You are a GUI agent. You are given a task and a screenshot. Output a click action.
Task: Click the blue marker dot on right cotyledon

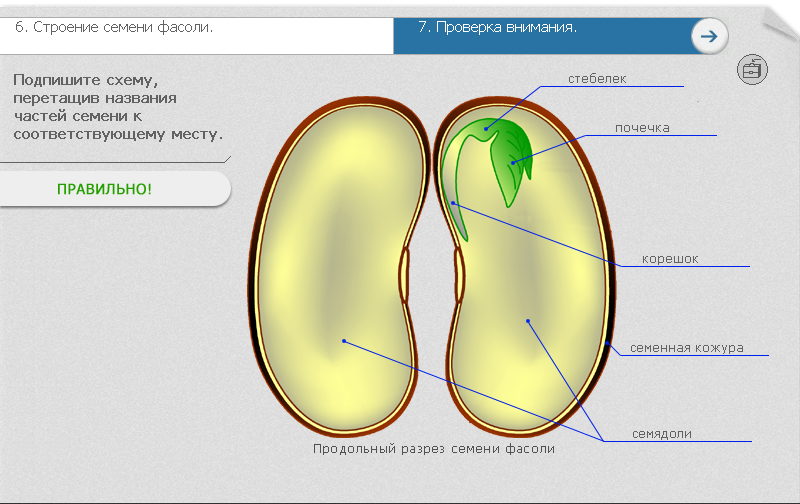click(x=528, y=321)
